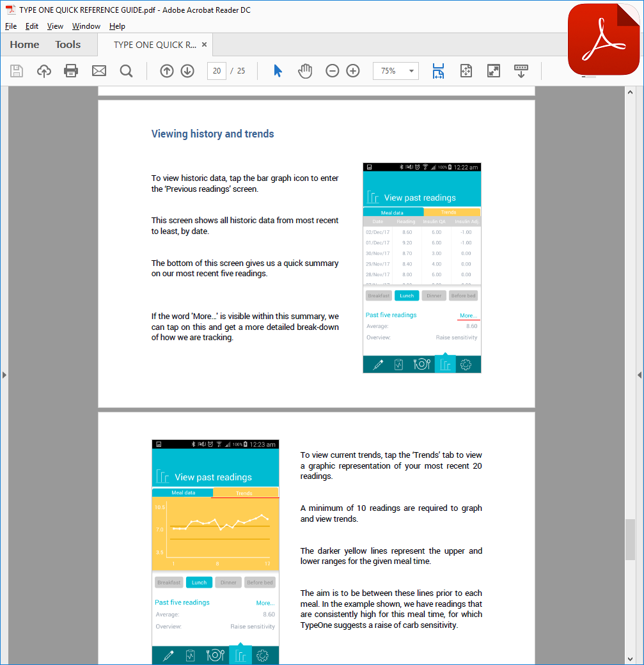Open the Find text magnifier

coord(126,71)
